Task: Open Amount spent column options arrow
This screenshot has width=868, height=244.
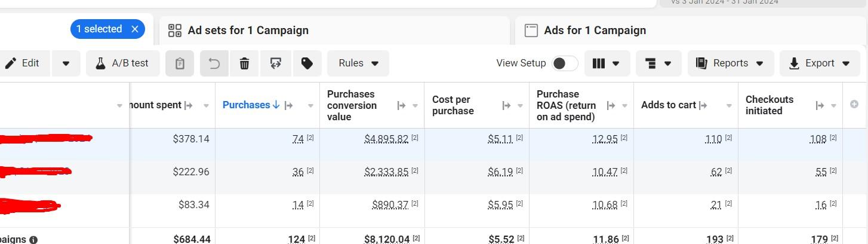Action: tap(206, 106)
